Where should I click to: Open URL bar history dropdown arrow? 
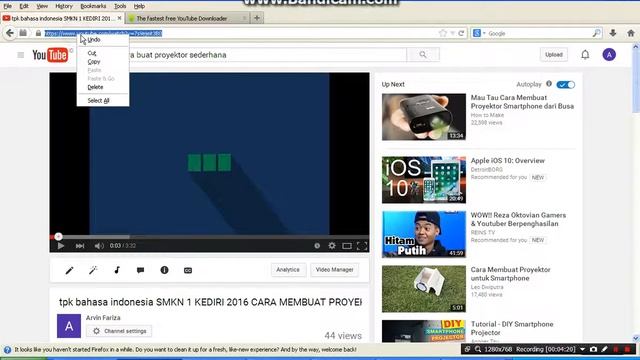tap(453, 33)
